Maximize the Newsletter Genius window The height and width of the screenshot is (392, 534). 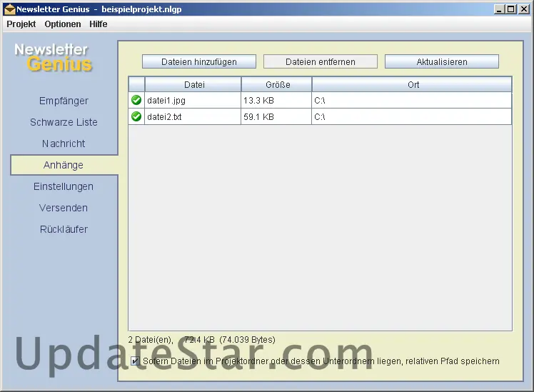click(511, 9)
